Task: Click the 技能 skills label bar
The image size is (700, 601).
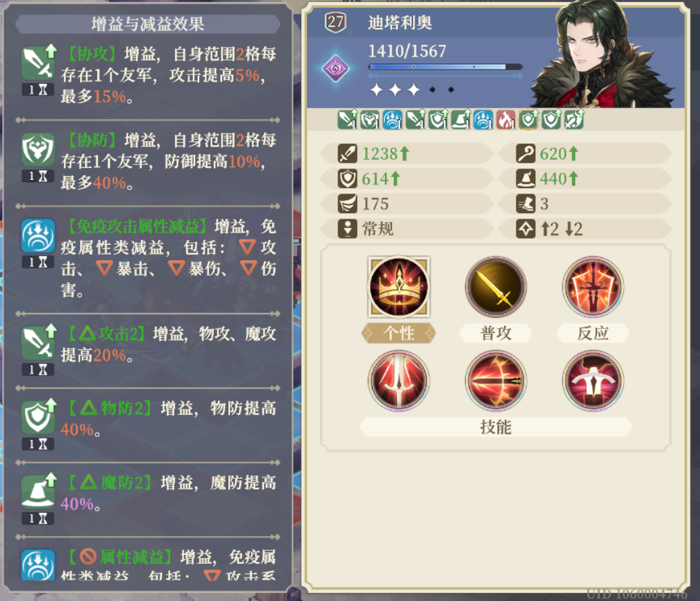Action: (495, 427)
